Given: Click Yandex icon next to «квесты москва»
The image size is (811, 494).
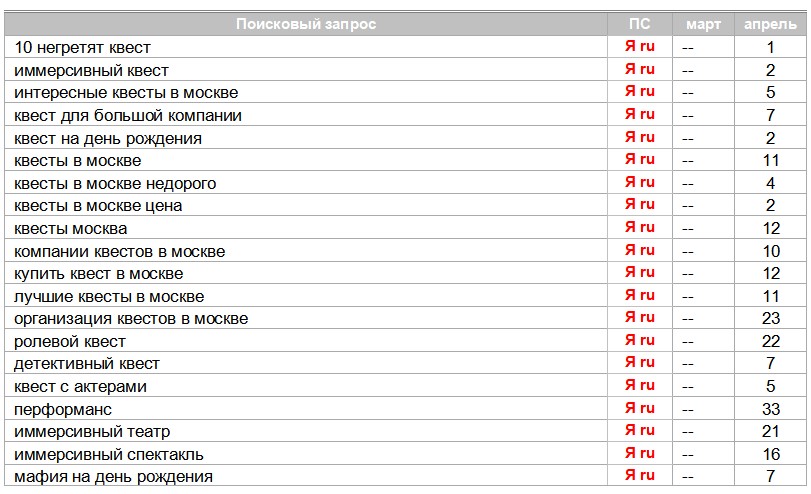Looking at the screenshot, I should pos(640,227).
